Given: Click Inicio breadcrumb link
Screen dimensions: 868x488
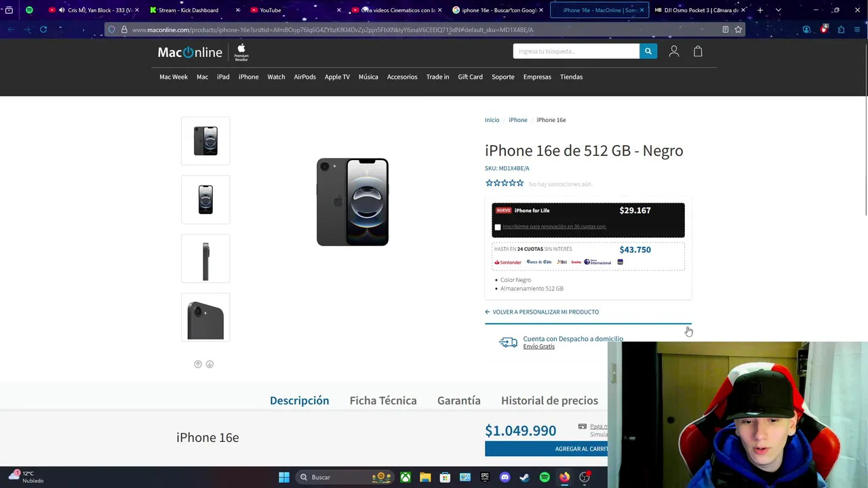Looking at the screenshot, I should coord(492,120).
